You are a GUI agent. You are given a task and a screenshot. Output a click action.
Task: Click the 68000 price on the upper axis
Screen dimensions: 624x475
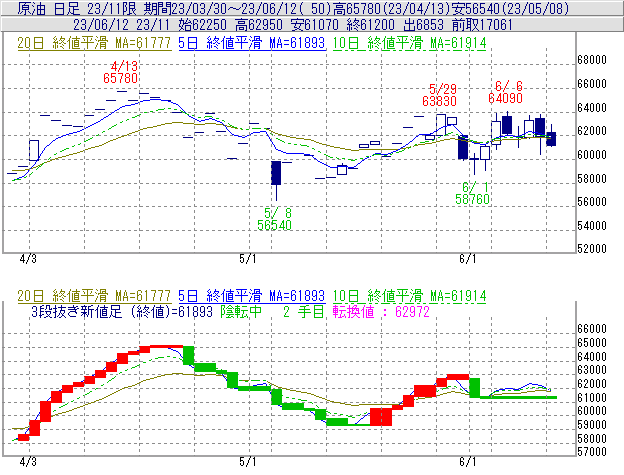click(592, 60)
